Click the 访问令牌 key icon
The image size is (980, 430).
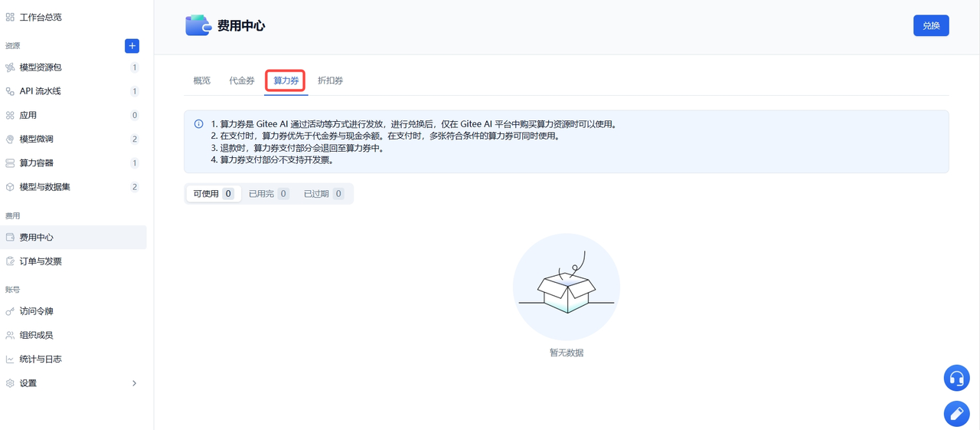[x=10, y=311]
